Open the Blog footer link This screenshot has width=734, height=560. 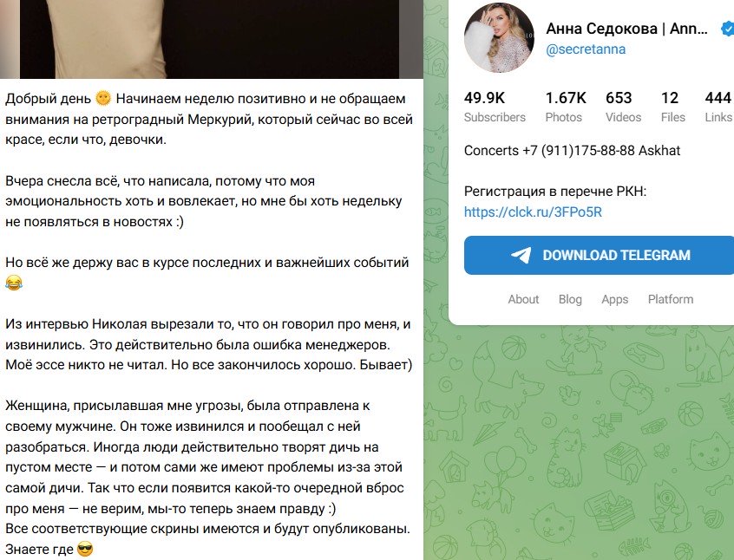(570, 299)
